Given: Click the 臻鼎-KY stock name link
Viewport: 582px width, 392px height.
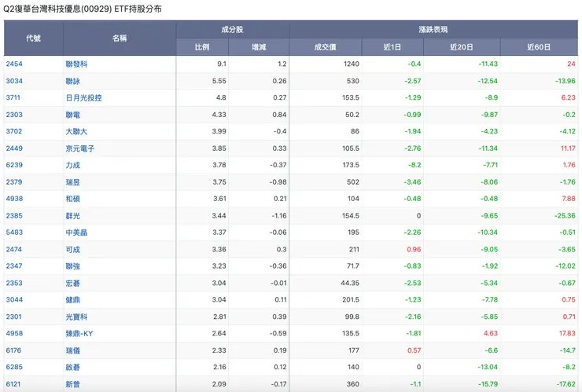Looking at the screenshot, I should point(79,333).
